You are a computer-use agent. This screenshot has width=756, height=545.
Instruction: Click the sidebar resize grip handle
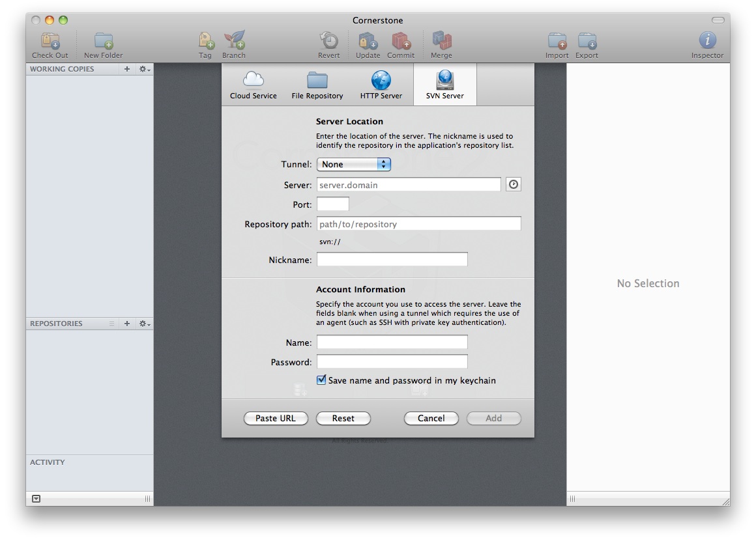(147, 499)
